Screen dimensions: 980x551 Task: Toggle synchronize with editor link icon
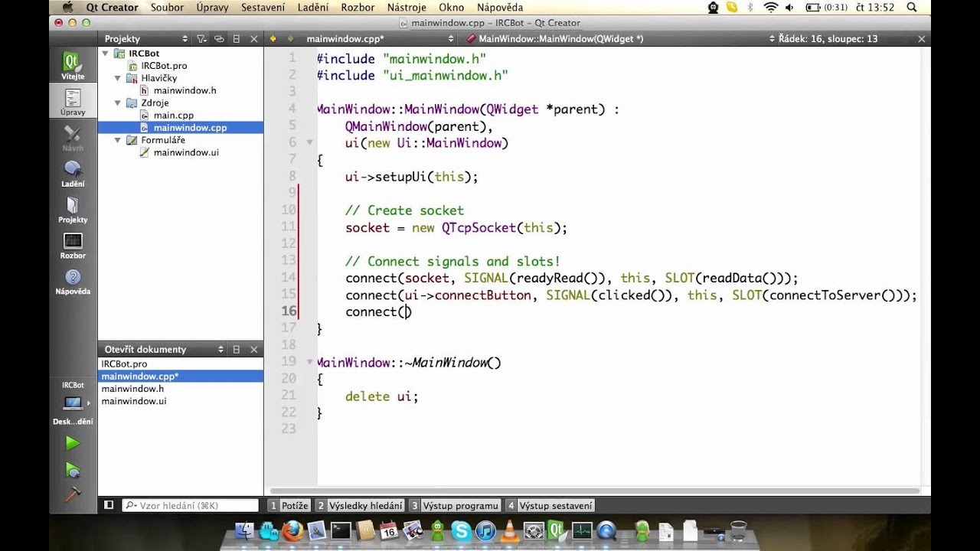tap(219, 38)
